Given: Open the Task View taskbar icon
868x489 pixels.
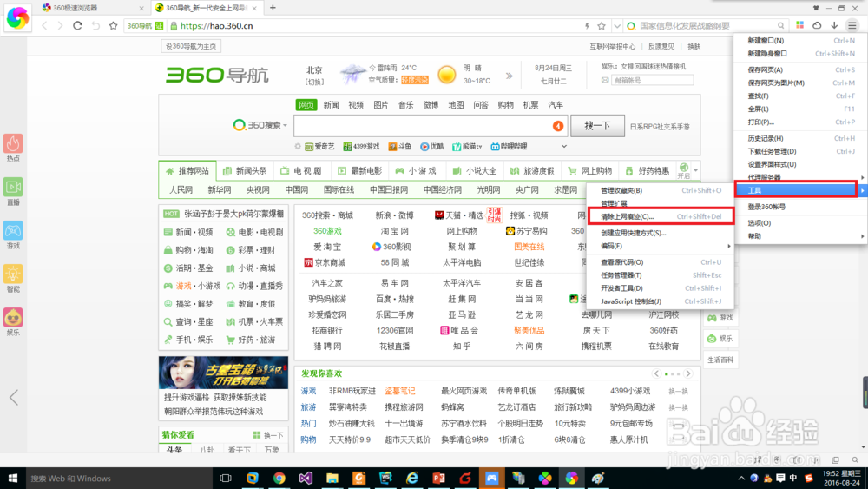Looking at the screenshot, I should (x=226, y=478).
